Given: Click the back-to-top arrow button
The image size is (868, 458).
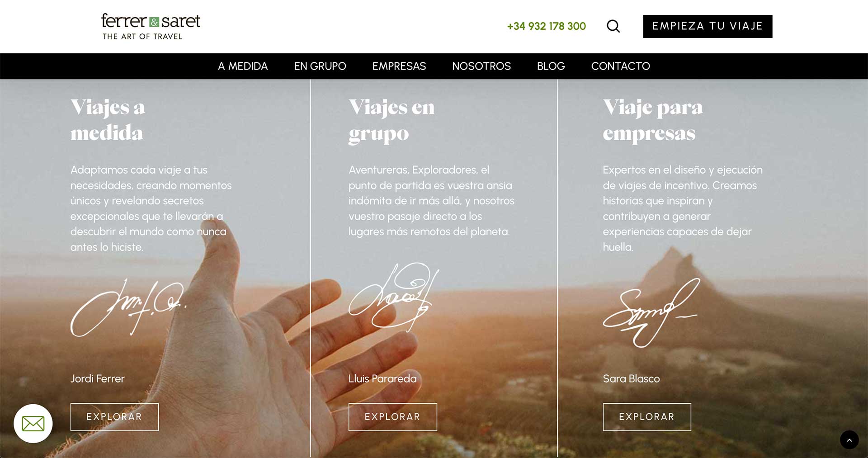Looking at the screenshot, I should click(x=849, y=439).
